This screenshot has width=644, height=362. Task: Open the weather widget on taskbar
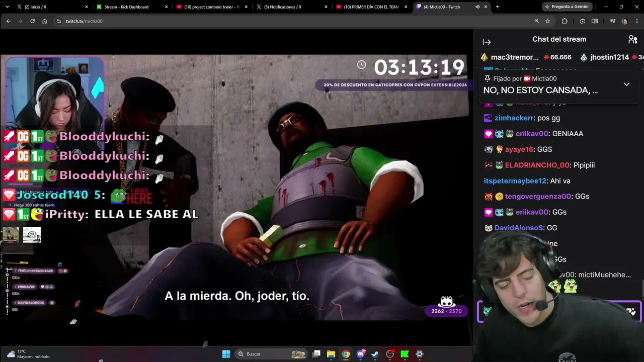tap(29, 354)
